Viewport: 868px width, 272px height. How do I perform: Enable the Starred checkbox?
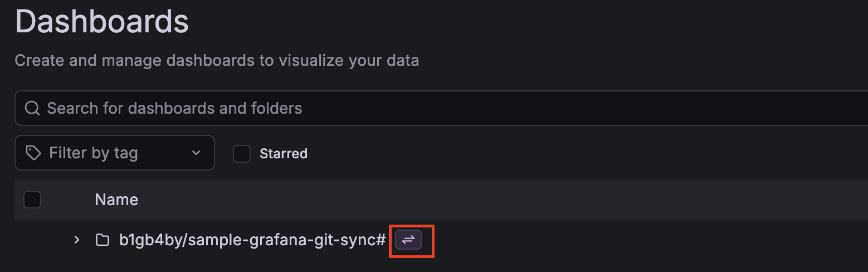point(242,153)
